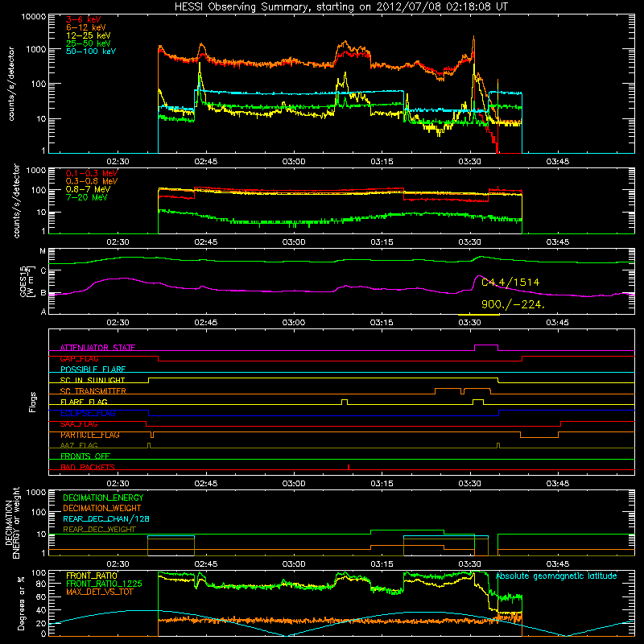
Task: Select the 3-6 keV legend label
Action: [83, 19]
